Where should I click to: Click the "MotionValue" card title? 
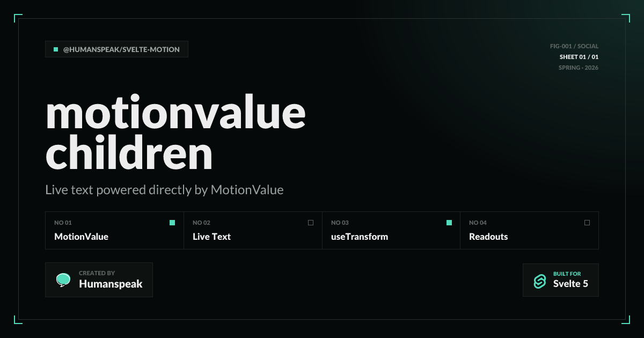[x=81, y=237]
